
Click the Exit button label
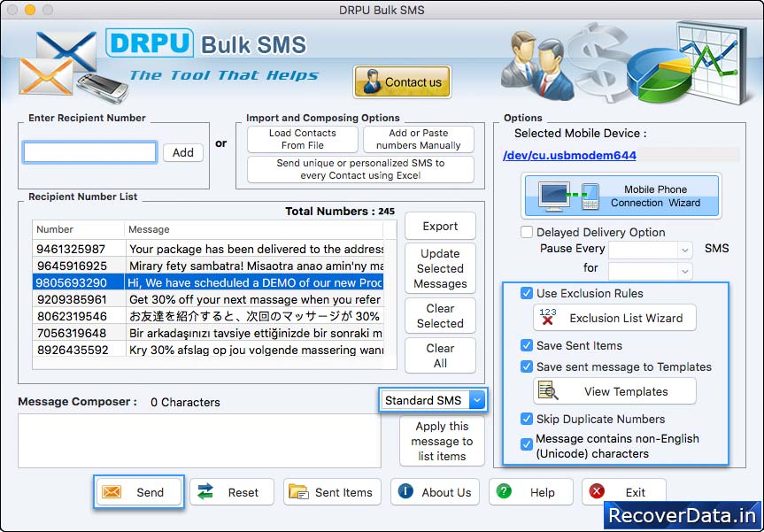[636, 492]
